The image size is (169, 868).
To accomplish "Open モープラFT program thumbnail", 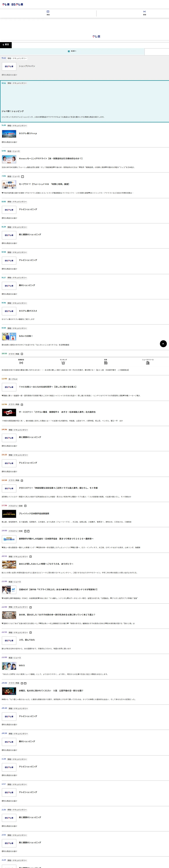I will pyautogui.click(x=9, y=184).
